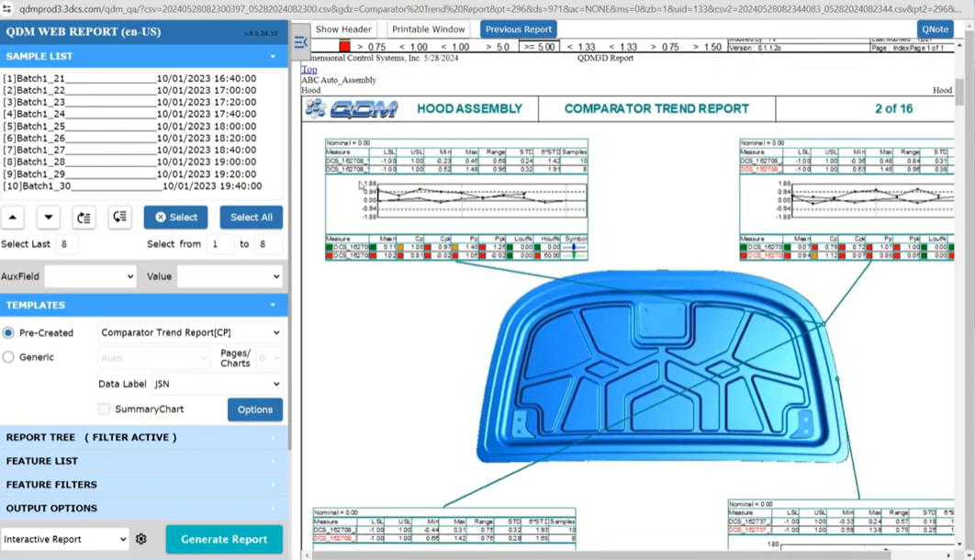Click the Select button with X icon
Viewport: 975px width, 560px height.
click(x=176, y=218)
